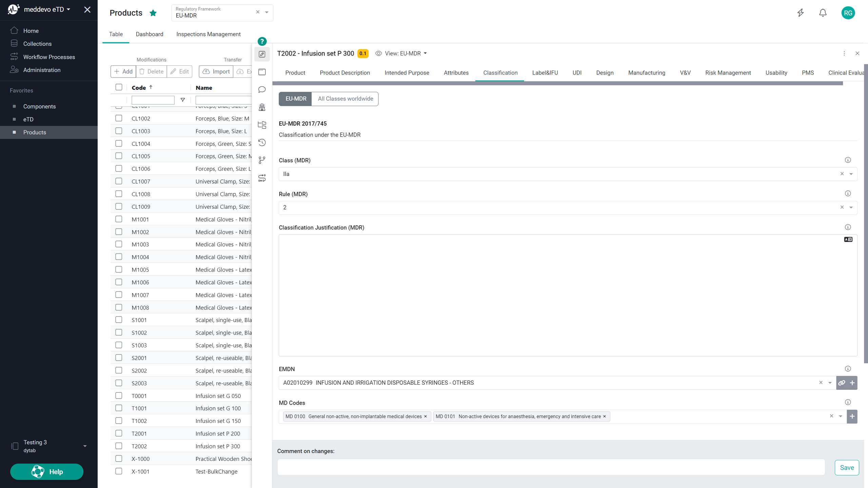
Task: Open the notifications bell icon
Action: pos(823,13)
